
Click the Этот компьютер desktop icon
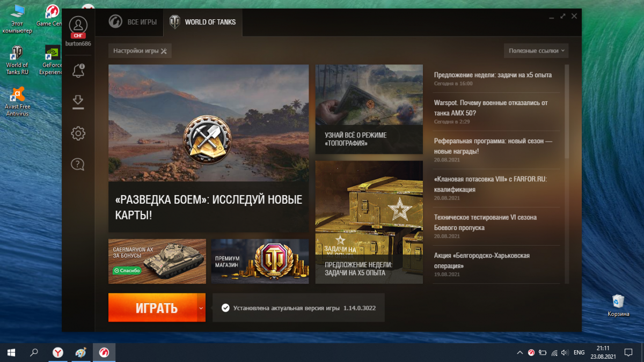[17, 19]
